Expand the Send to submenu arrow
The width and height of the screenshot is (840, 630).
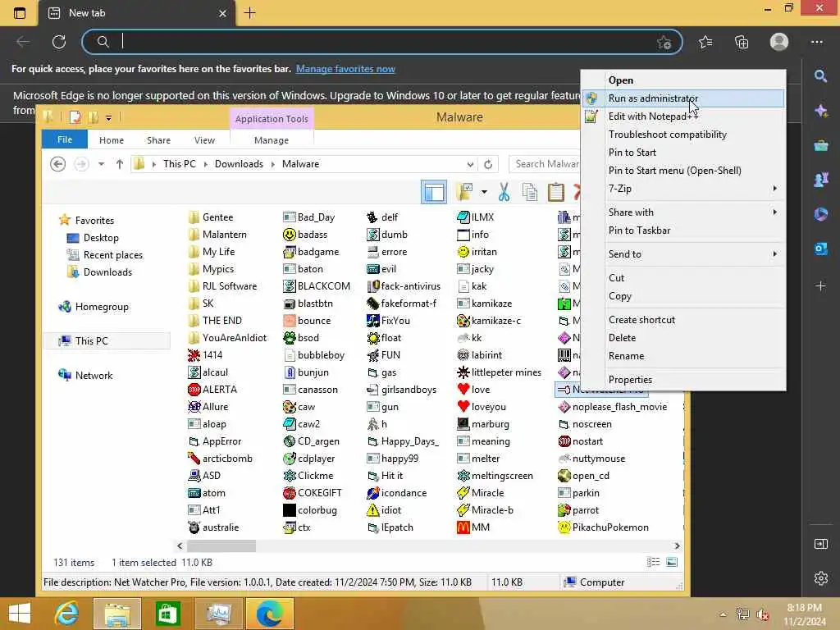coord(774,254)
